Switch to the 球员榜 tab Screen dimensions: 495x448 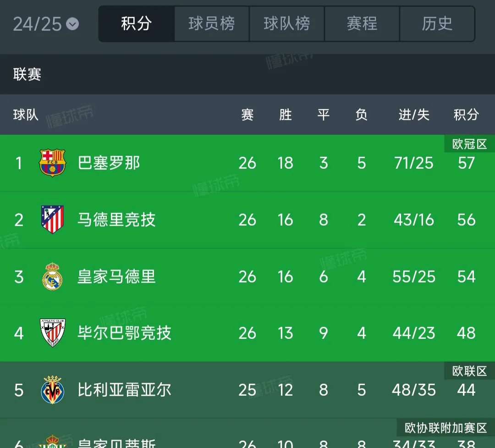(x=212, y=24)
